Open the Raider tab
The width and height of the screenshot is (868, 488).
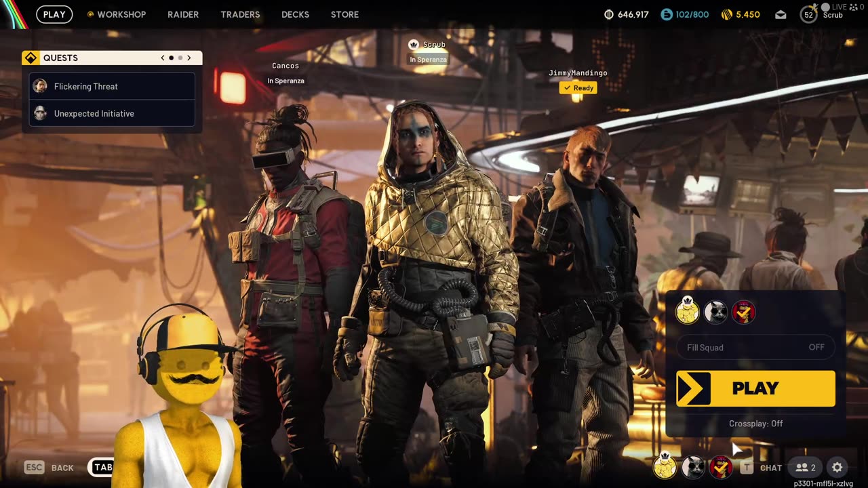(x=183, y=14)
